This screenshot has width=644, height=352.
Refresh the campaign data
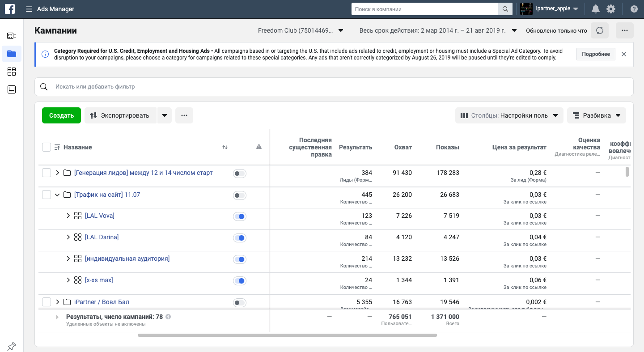pyautogui.click(x=600, y=30)
